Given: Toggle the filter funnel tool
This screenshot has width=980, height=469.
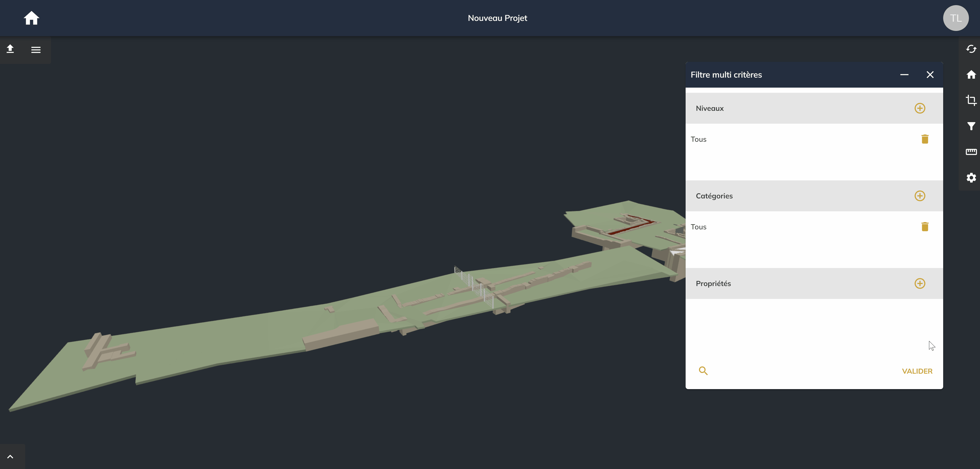Looking at the screenshot, I should pyautogui.click(x=971, y=126).
